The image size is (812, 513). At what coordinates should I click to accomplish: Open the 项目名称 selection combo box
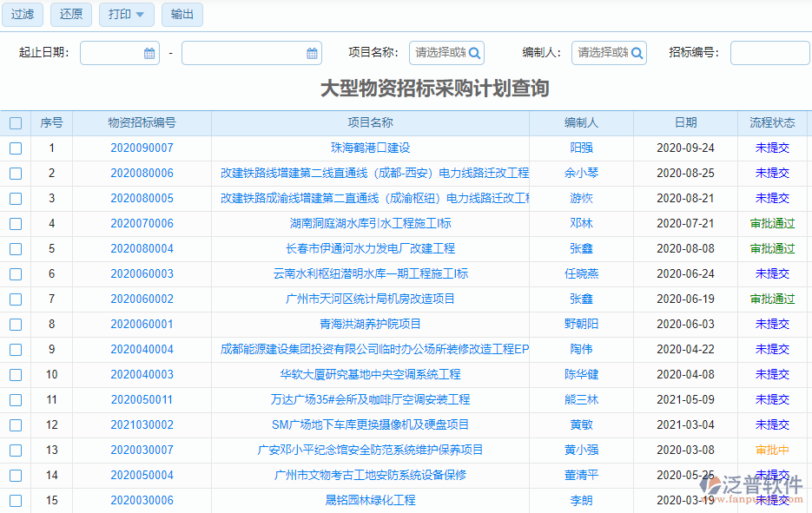click(x=441, y=53)
